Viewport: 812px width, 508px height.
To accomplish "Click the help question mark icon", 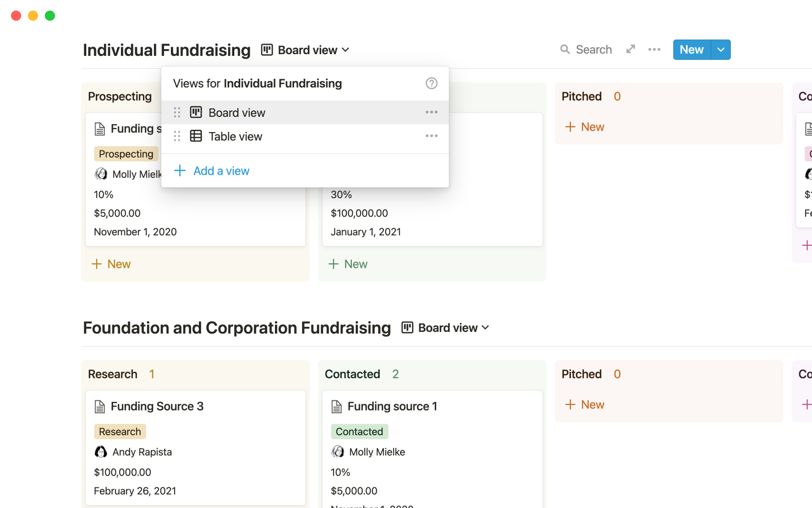I will pyautogui.click(x=431, y=83).
